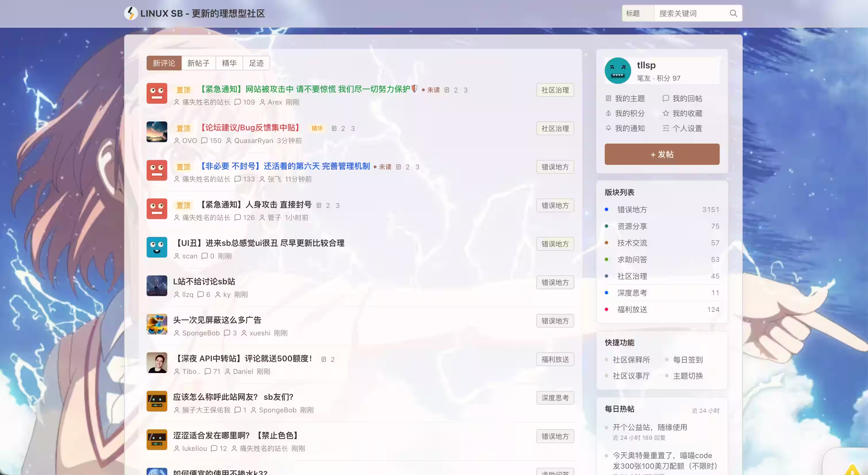Click 主题切换 to switch theme
Image resolution: width=868 pixels, height=475 pixels.
[x=688, y=376]
